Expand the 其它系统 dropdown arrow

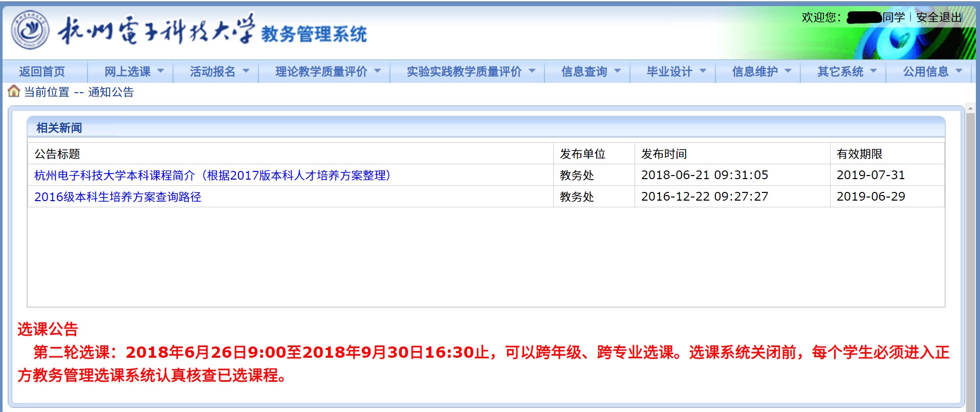[874, 71]
